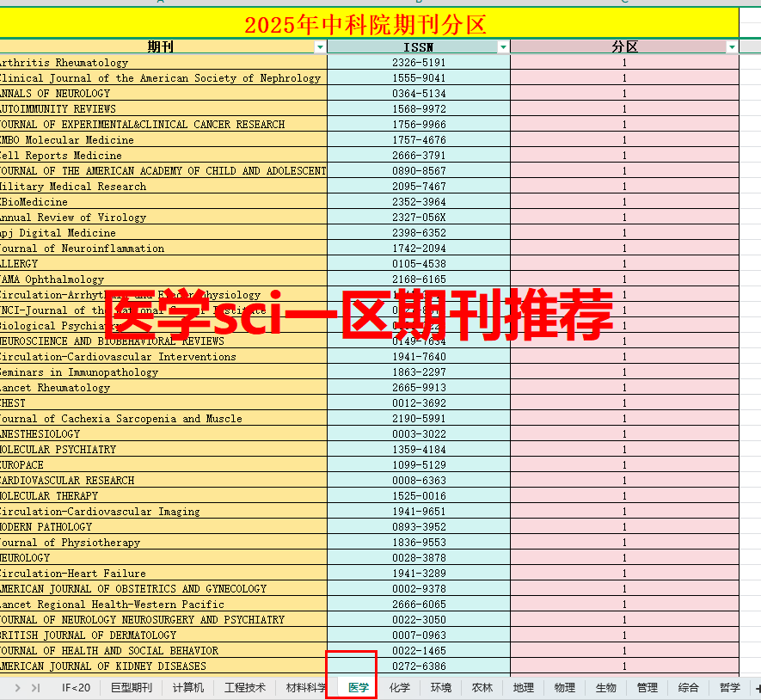This screenshot has height=700, width=761.
Task: Open the 分区 column filter dropdown
Action: (732, 47)
